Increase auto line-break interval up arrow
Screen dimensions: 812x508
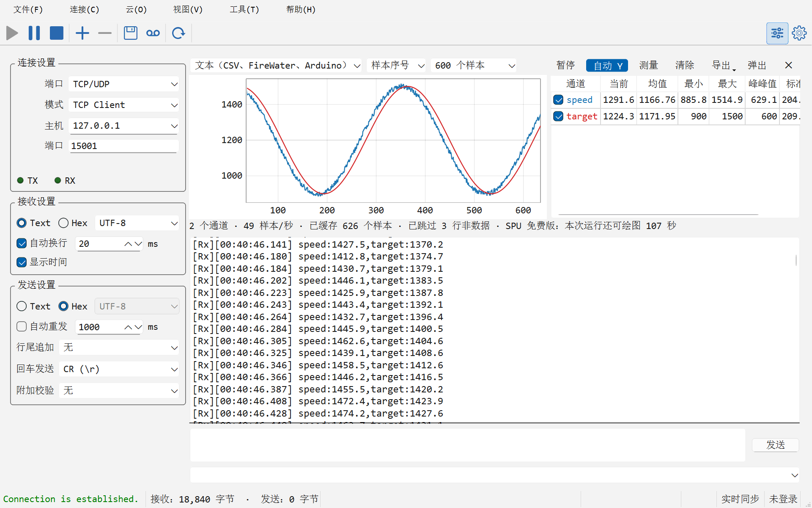coord(128,244)
